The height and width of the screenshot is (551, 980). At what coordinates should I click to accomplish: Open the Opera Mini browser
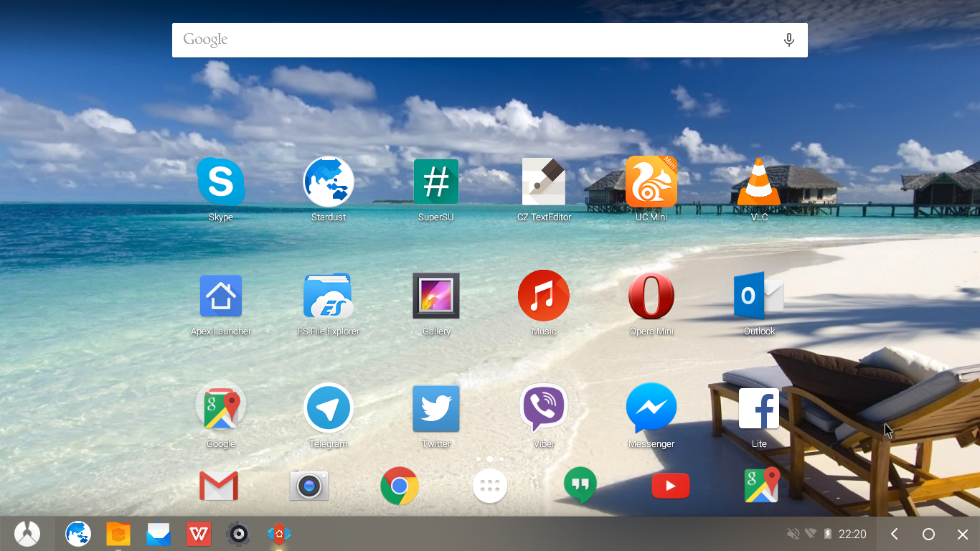(651, 296)
